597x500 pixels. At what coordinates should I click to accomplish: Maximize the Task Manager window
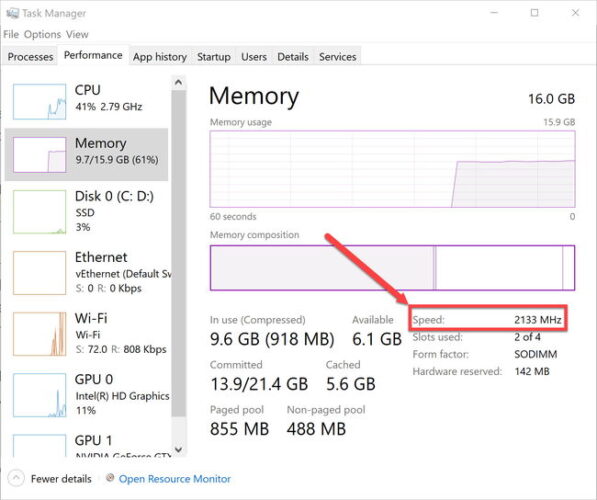point(535,13)
